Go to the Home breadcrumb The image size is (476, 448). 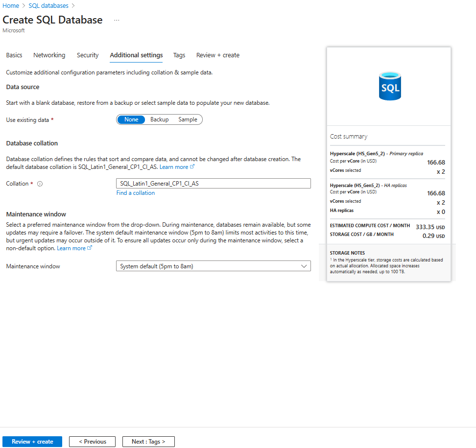point(11,6)
